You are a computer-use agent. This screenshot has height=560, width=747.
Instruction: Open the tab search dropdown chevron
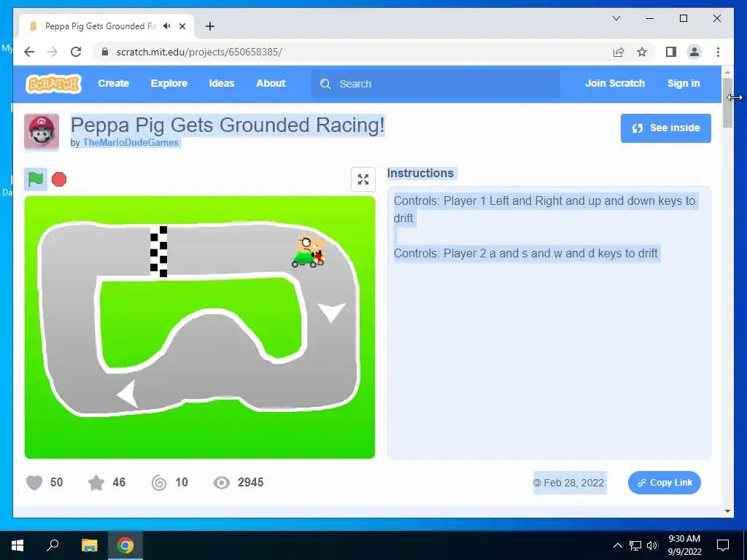(x=616, y=18)
